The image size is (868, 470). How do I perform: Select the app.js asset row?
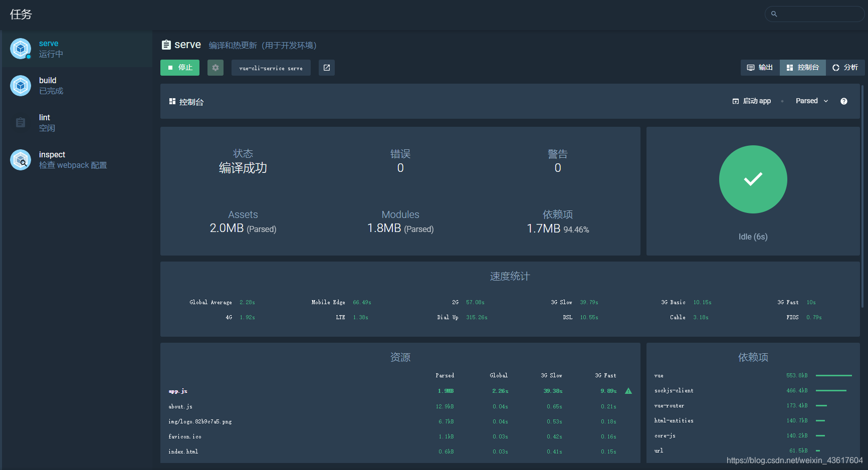pyautogui.click(x=400, y=391)
